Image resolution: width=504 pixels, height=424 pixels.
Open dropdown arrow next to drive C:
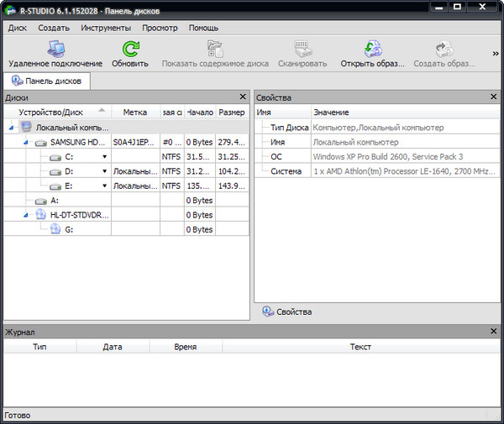point(104,157)
